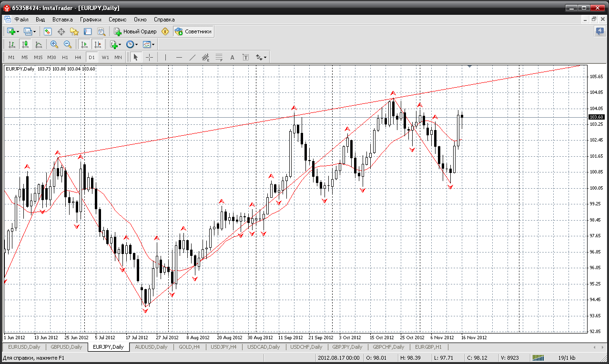
Task: Switch to the GOLD,H4 chart tab
Action: 189,347
